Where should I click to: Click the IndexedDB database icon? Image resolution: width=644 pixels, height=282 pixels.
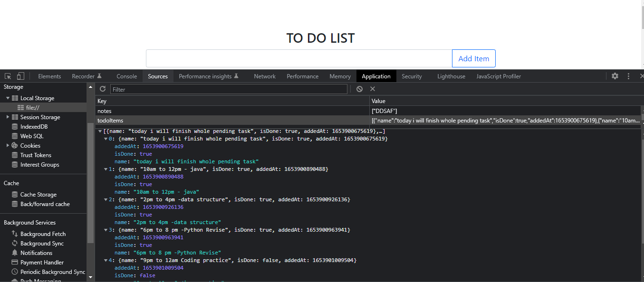[x=15, y=127]
